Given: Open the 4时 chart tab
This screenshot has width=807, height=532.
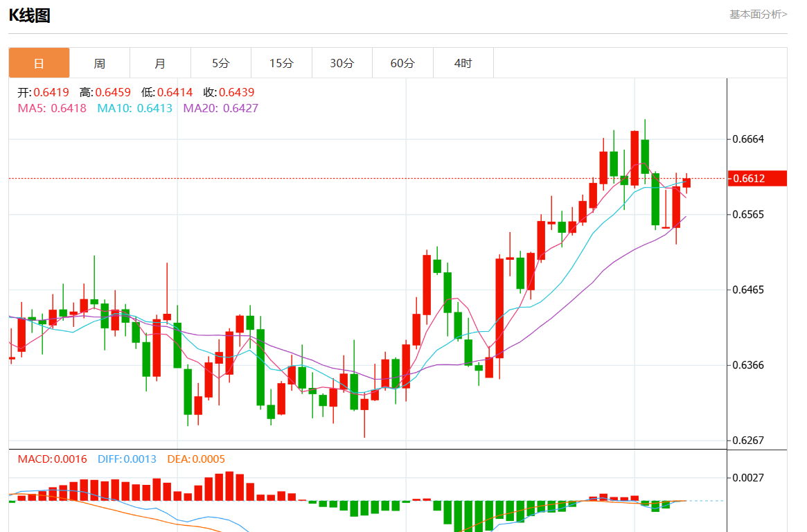Looking at the screenshot, I should (463, 63).
